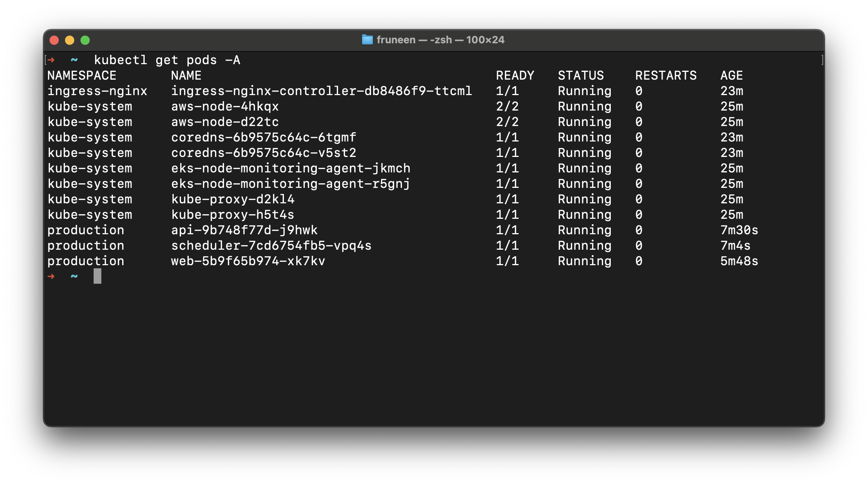Viewport: 868px width, 484px height.
Task: Click the window title text fruneen -zsh
Action: (440, 40)
